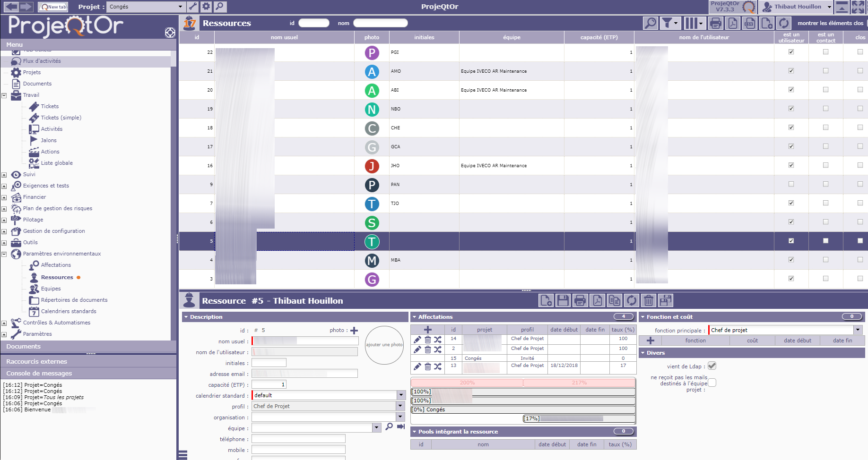Open global search magnifier in top bar
The width and height of the screenshot is (868, 460).
tap(220, 7)
